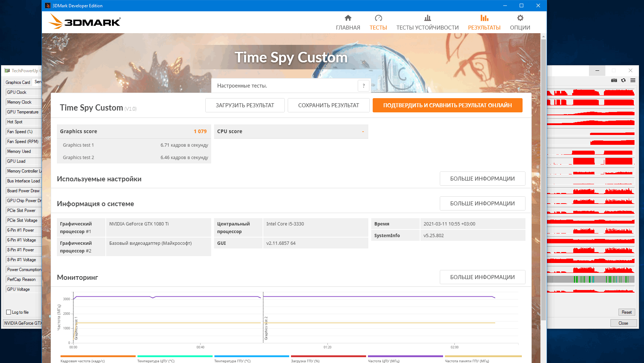Click the Close button in GPU-Z
644x363 pixels.
click(x=623, y=323)
